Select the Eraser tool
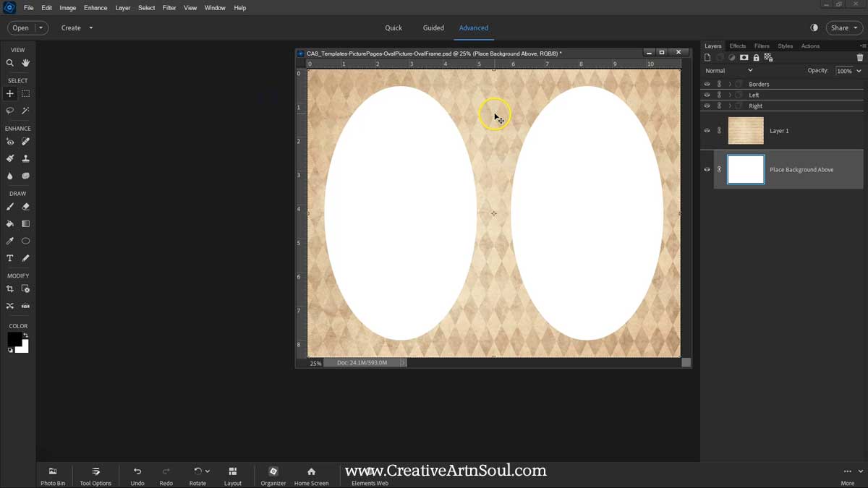Screen dimensions: 868x488 pos(26,207)
